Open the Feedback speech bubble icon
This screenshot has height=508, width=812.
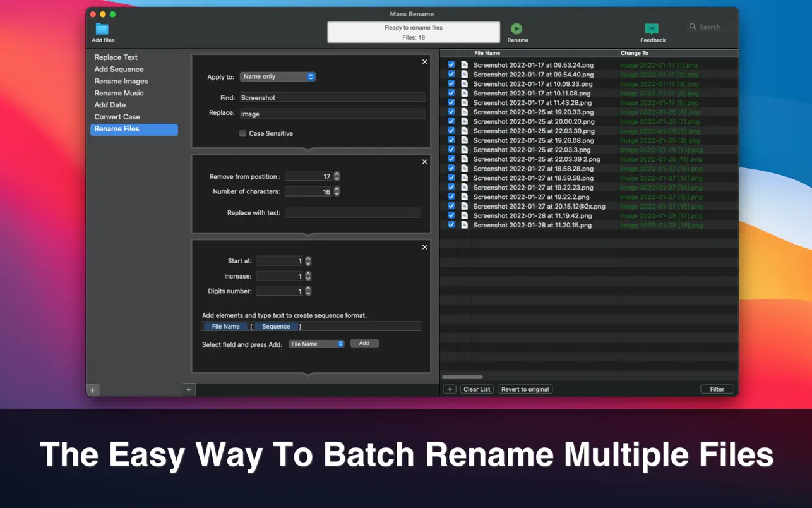(x=652, y=29)
